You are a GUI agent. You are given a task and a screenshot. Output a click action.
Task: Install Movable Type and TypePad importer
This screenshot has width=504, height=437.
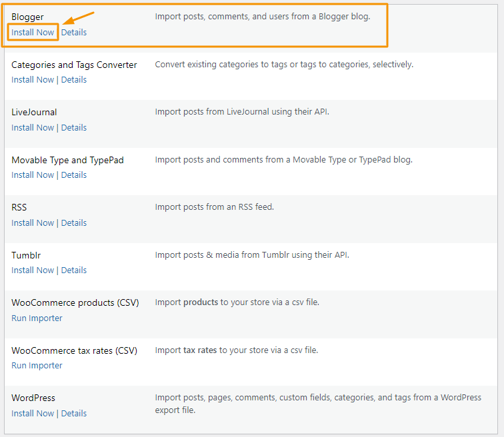click(33, 175)
